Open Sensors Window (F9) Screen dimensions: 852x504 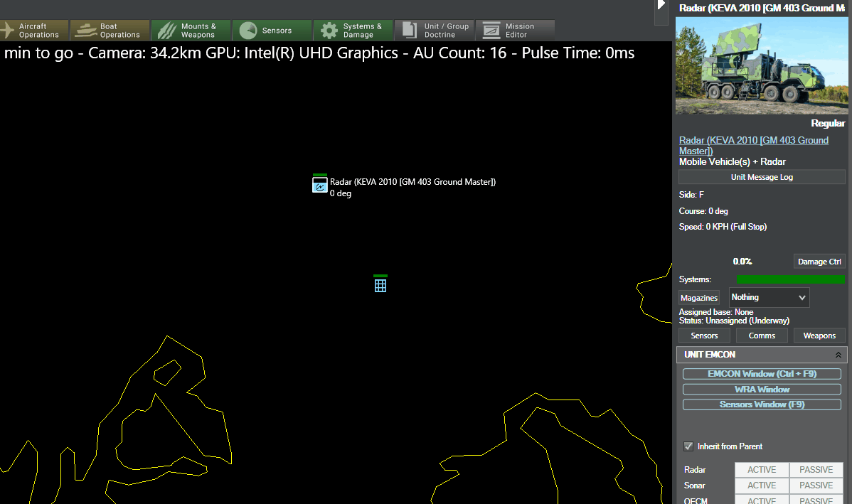(x=762, y=404)
